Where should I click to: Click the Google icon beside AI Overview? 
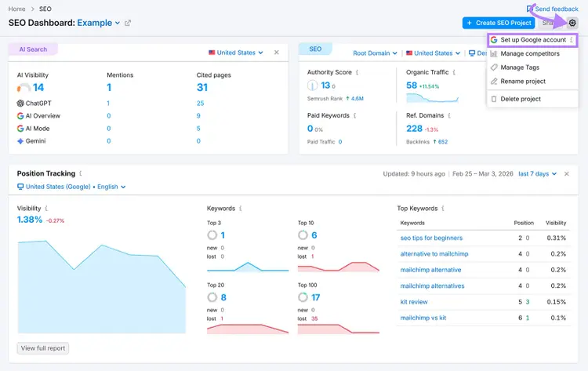coord(20,116)
